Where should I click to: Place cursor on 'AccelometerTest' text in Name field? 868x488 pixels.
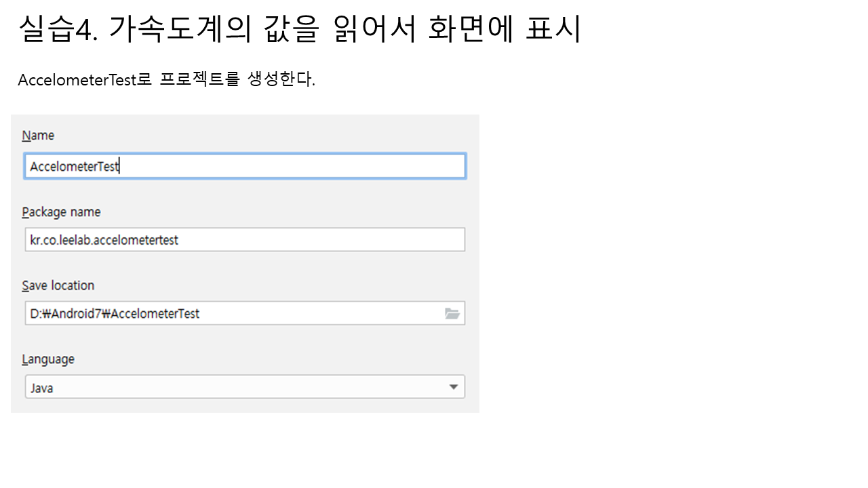tap(75, 166)
